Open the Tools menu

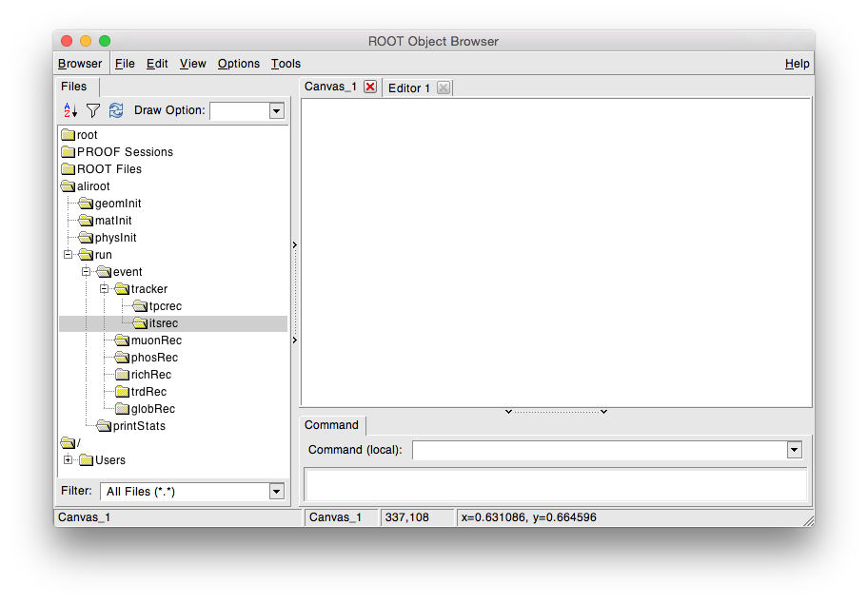(x=286, y=64)
